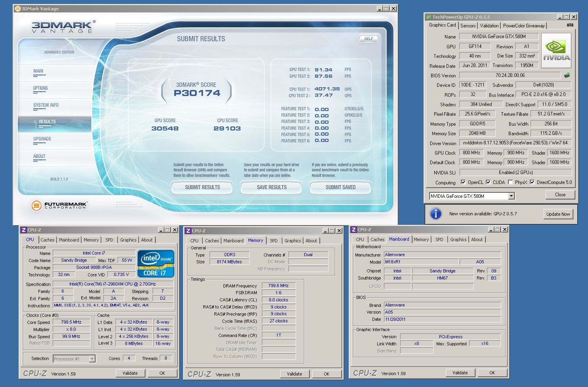The height and width of the screenshot is (387, 588).
Task: Open the GPU selection dropdown in GPU-Z
Action: tap(511, 196)
